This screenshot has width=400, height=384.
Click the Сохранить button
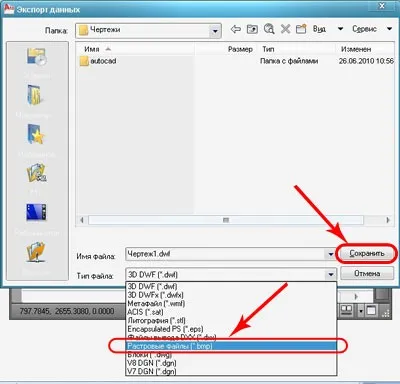(367, 254)
